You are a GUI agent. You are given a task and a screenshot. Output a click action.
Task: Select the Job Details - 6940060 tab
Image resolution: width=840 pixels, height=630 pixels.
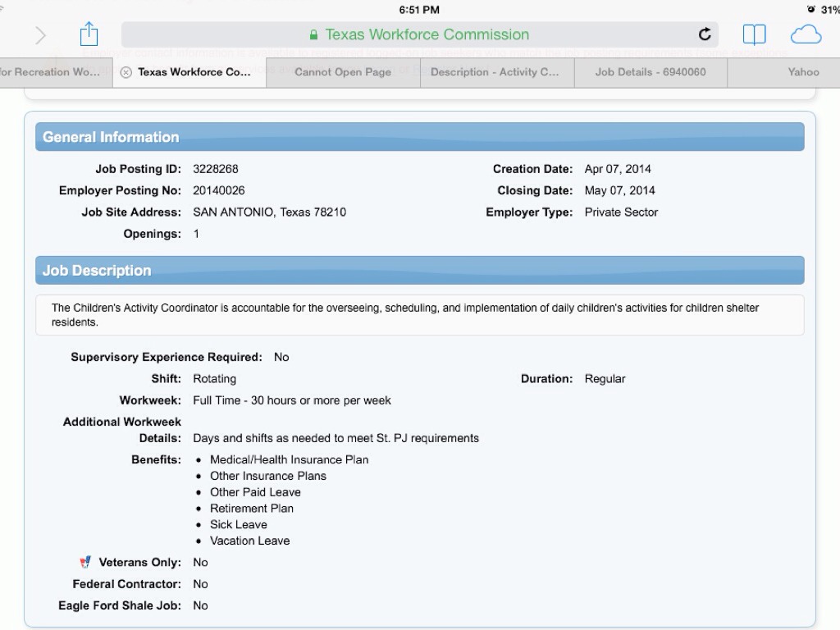click(651, 72)
